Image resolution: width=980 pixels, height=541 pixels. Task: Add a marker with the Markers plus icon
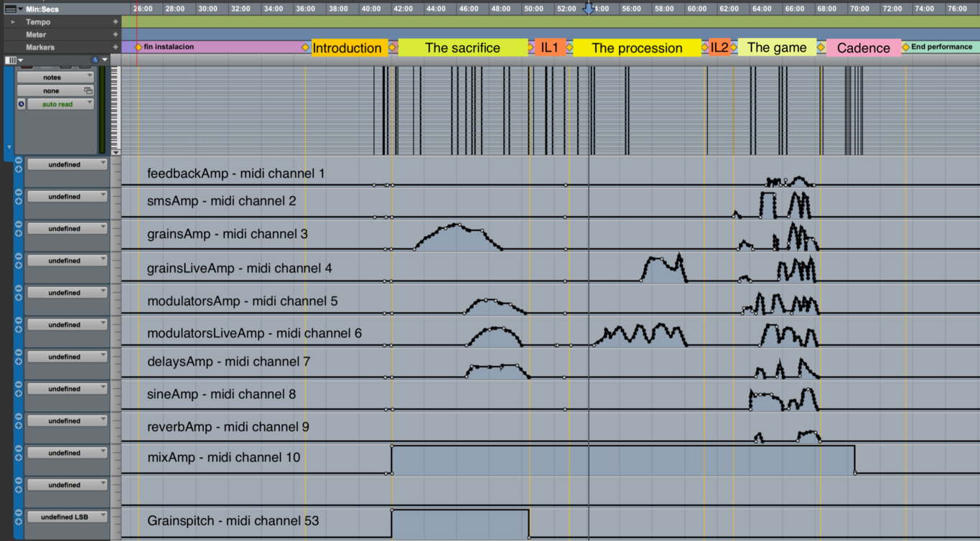click(115, 47)
